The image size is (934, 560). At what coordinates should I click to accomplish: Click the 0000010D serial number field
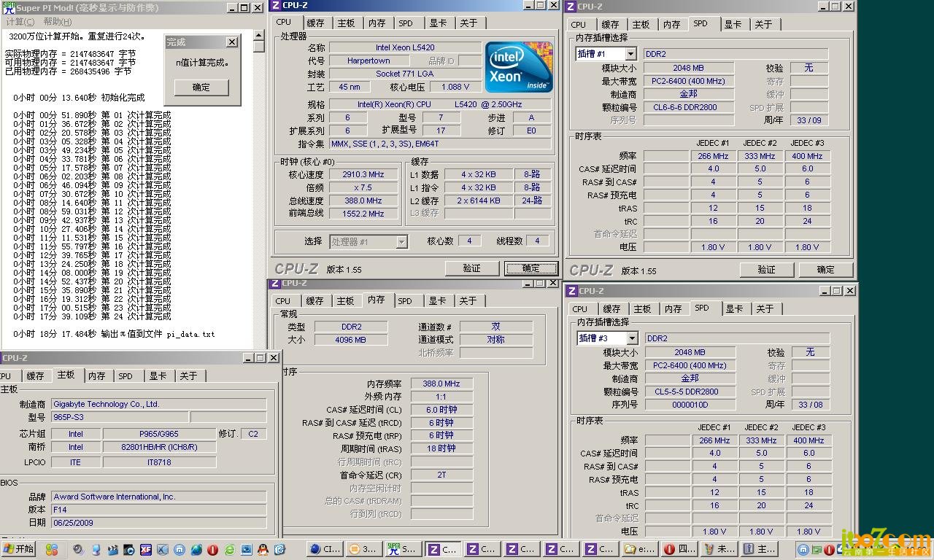coord(690,405)
